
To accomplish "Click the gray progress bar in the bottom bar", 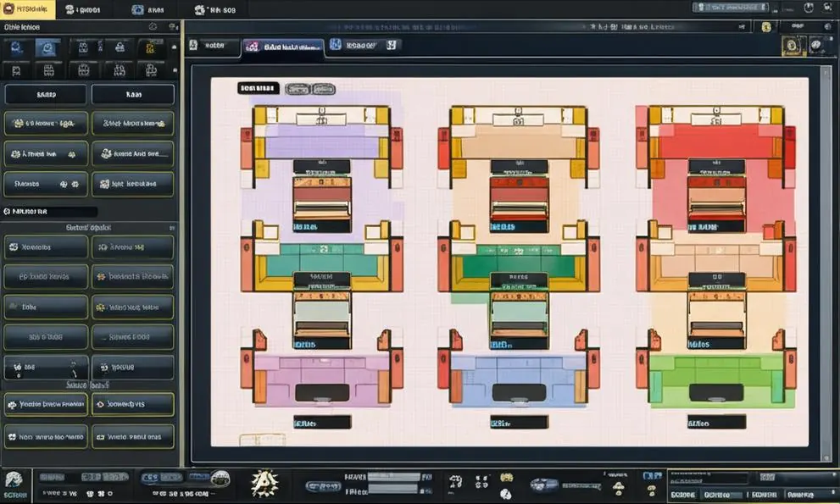I will 394,477.
